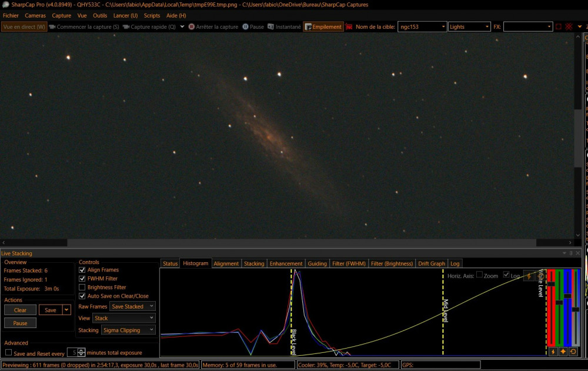Open the Outils menu

point(100,15)
